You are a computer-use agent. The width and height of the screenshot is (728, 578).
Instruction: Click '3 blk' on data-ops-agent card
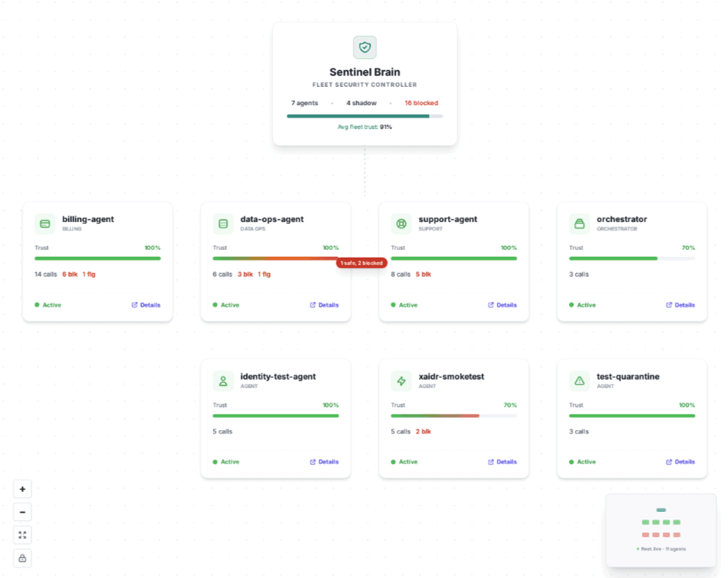tap(245, 274)
